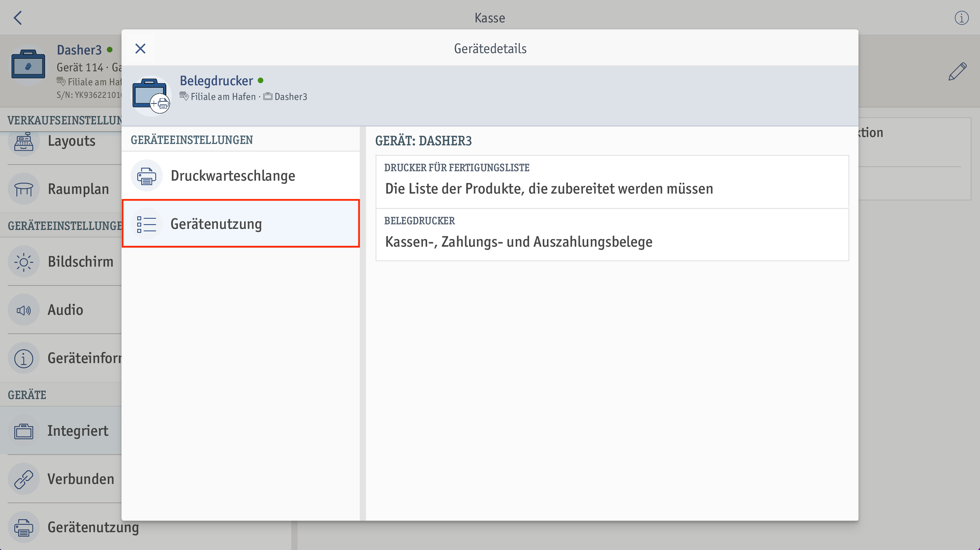Click the Dasher3 cash register icon
Viewport: 980px width, 550px height.
28,65
